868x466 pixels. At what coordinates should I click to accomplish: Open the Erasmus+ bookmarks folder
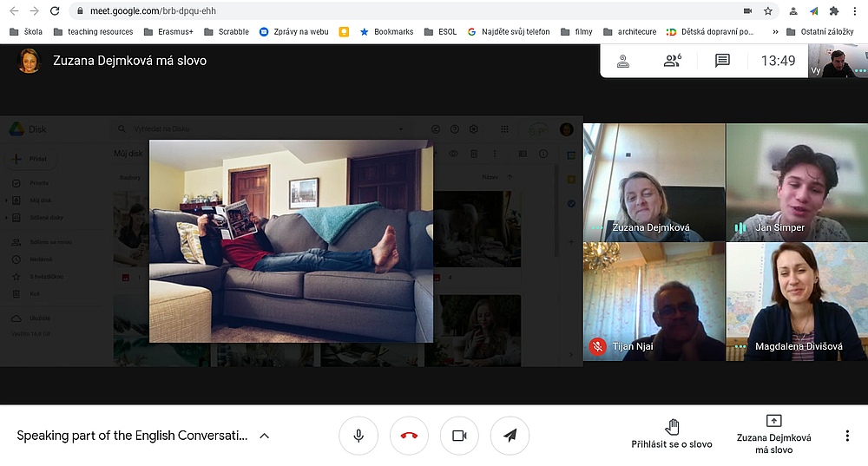[169, 31]
